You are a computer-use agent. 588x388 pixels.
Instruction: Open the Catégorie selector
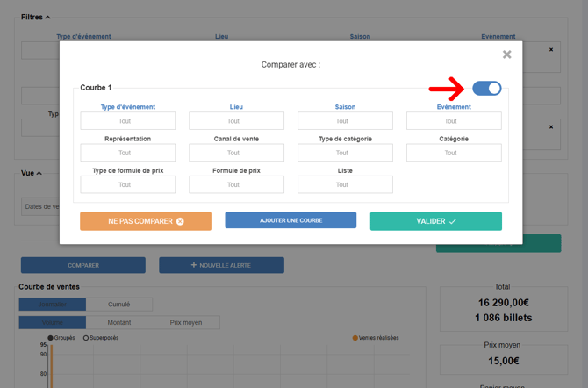[x=454, y=153]
